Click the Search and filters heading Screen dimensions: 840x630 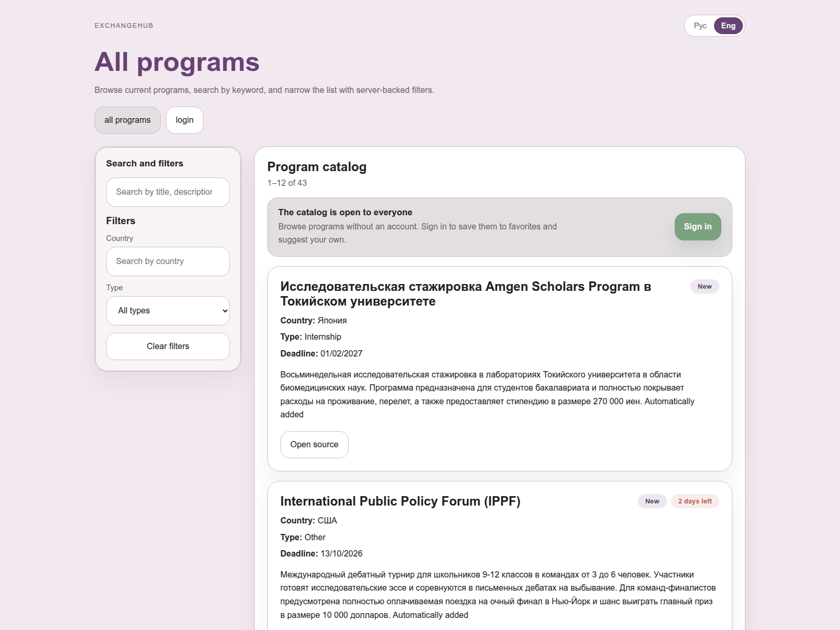click(145, 164)
